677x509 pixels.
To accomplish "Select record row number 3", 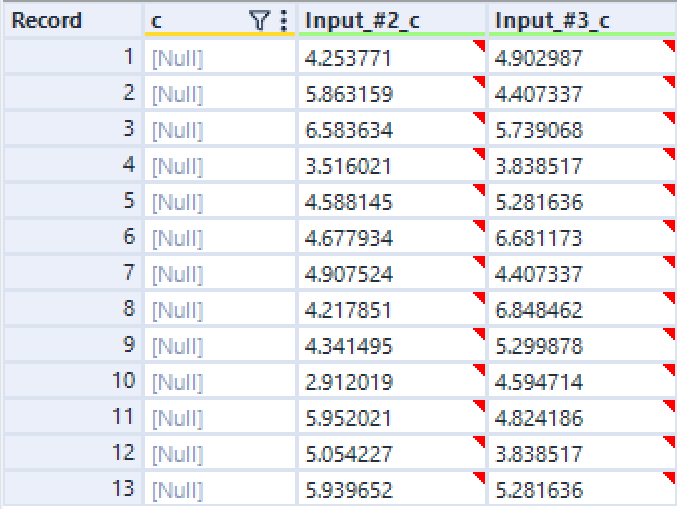I will click(x=73, y=129).
